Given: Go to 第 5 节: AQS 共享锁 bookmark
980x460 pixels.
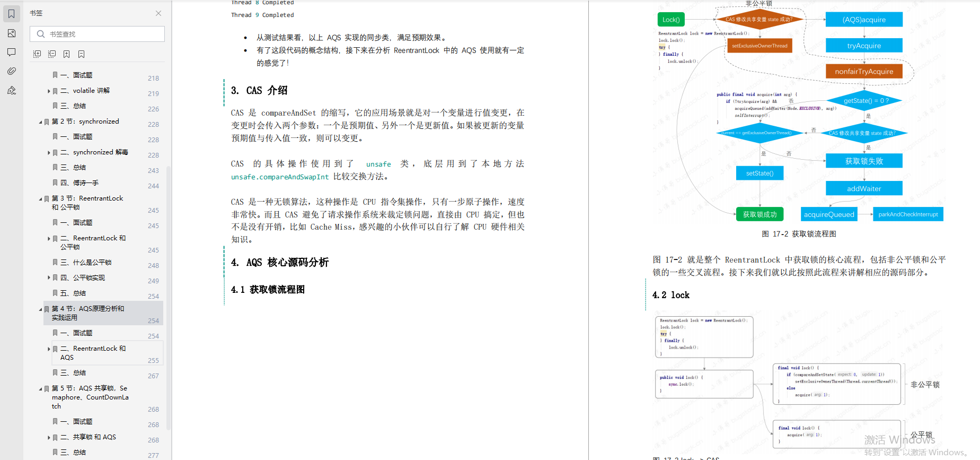Looking at the screenshot, I should tap(90, 397).
